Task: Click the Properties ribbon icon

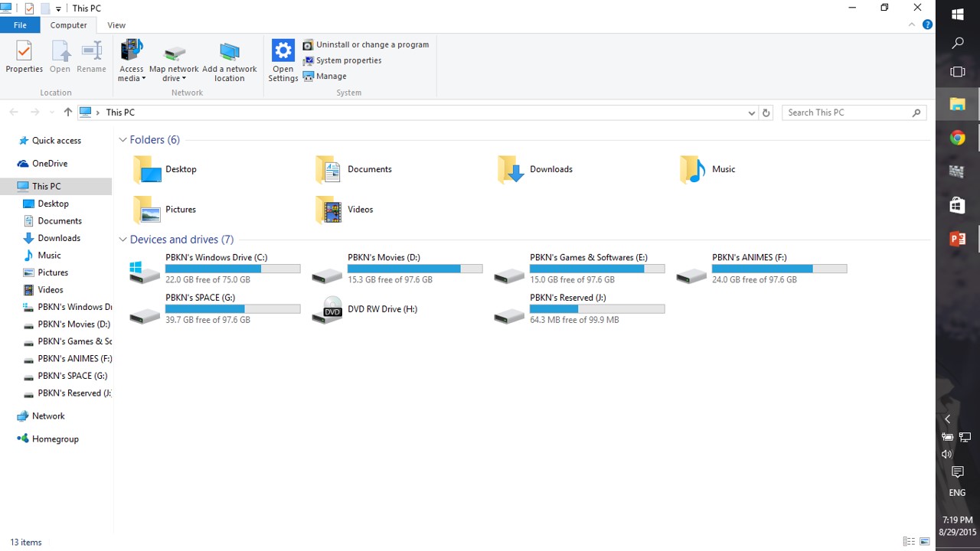Action: pos(24,57)
